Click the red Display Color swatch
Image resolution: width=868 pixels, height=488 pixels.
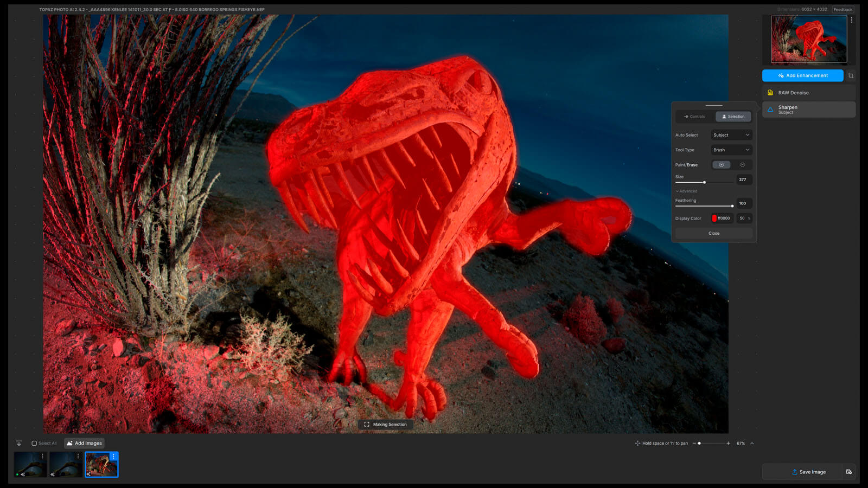pyautogui.click(x=714, y=219)
